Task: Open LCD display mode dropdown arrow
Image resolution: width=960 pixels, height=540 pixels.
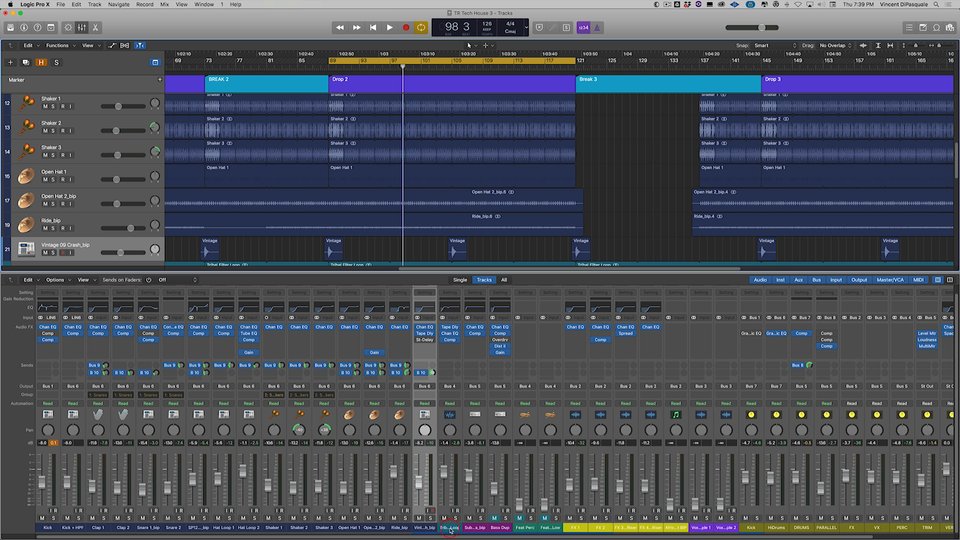Action: 526,28
